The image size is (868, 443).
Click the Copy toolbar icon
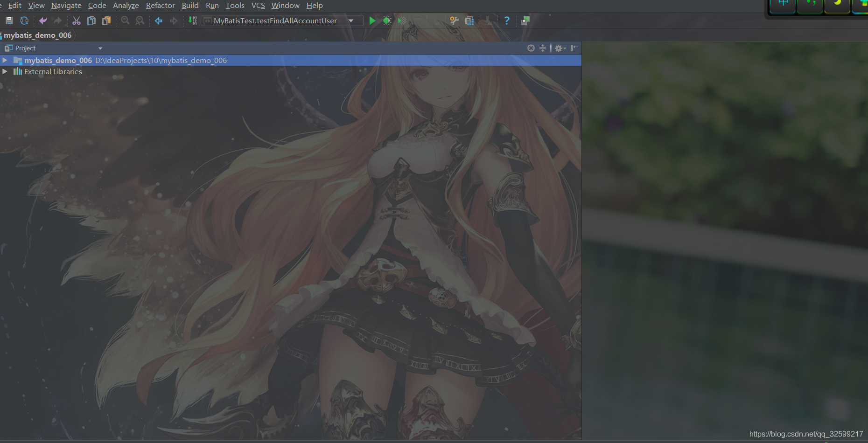pos(91,21)
